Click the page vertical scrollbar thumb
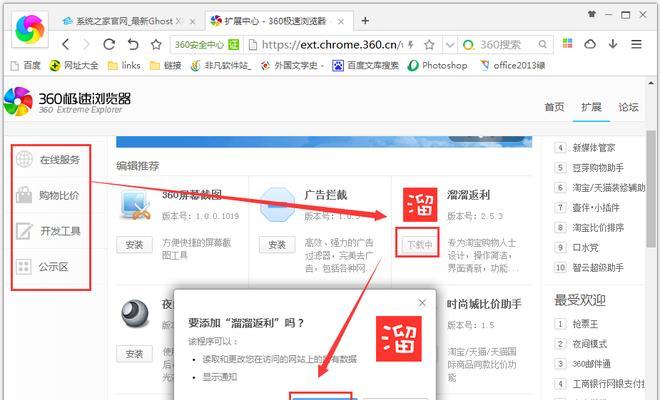Viewport: 660px width, 400px height. [651, 189]
